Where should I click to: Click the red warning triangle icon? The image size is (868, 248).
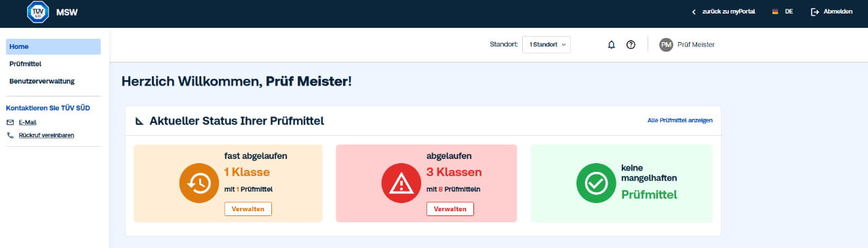401,183
